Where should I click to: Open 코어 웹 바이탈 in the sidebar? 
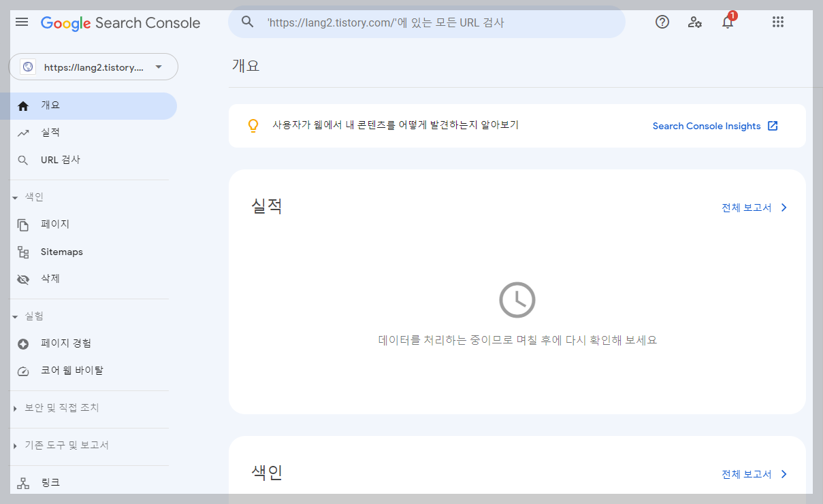click(88, 371)
